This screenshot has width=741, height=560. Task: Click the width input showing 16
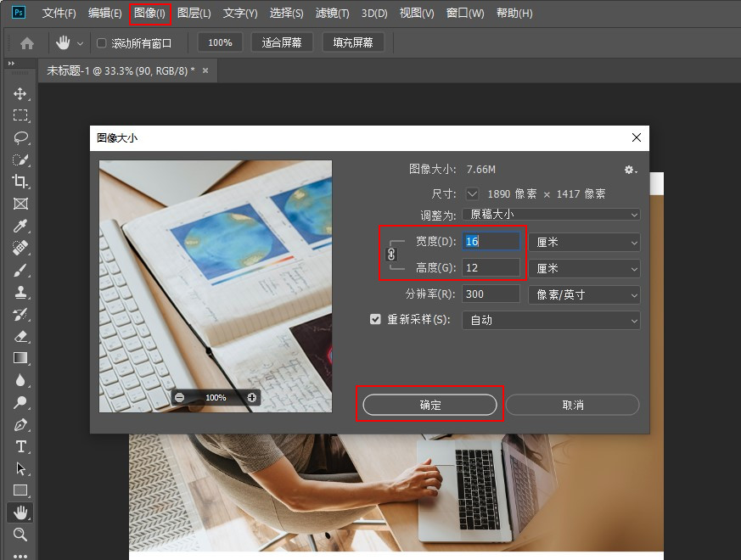pos(491,242)
